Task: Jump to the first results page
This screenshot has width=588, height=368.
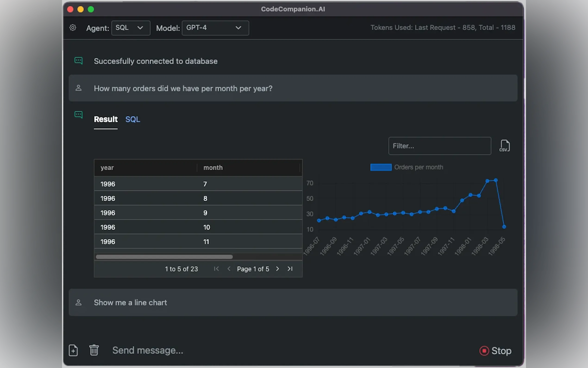Action: (x=216, y=269)
